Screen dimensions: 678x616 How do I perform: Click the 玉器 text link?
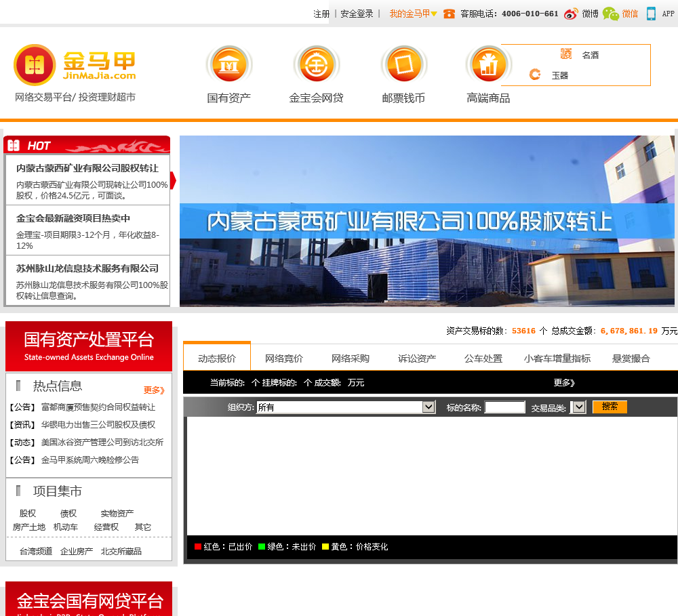click(x=560, y=75)
